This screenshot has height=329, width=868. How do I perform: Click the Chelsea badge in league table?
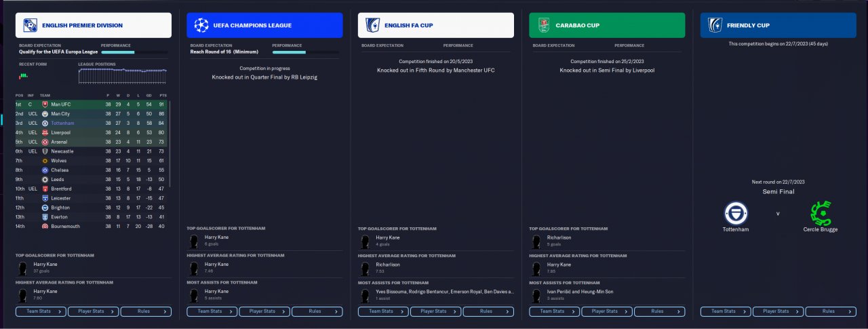pos(45,170)
